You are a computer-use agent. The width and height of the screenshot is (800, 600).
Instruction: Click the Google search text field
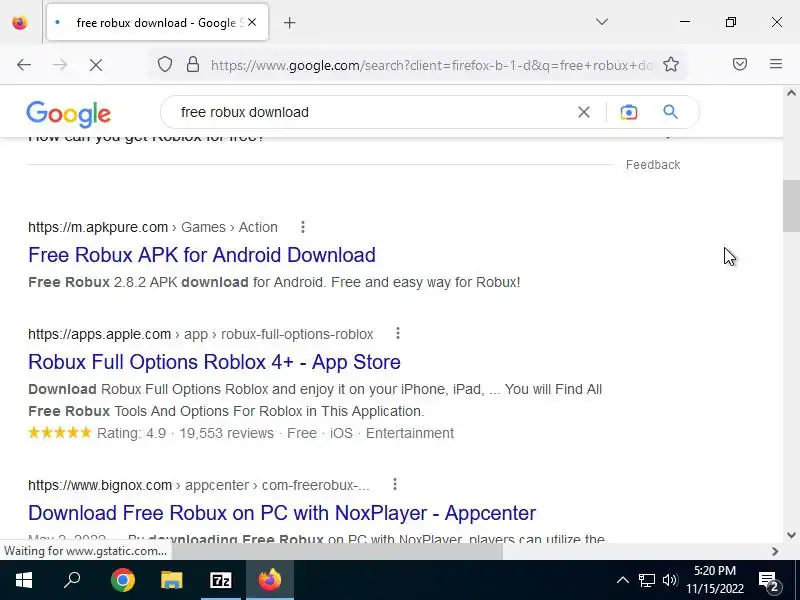(372, 112)
